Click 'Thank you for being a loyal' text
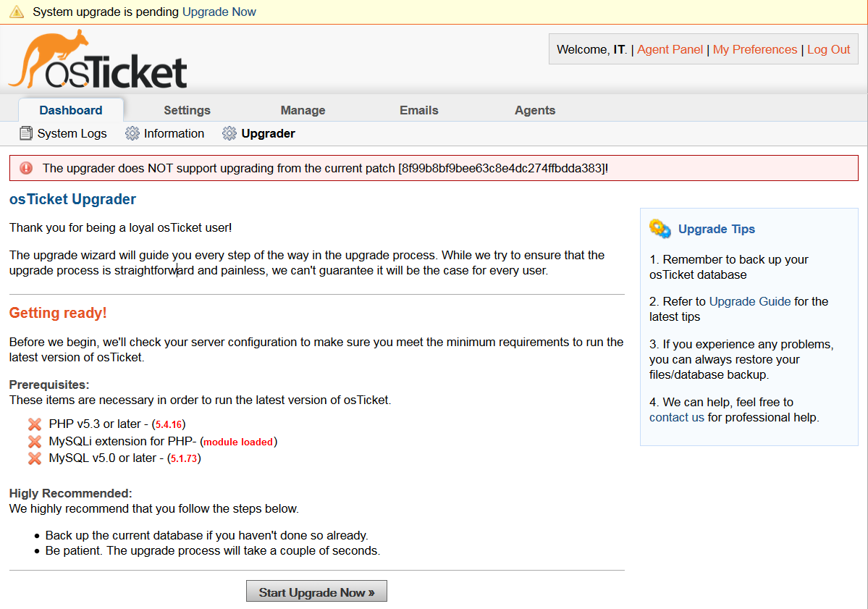 click(x=121, y=227)
